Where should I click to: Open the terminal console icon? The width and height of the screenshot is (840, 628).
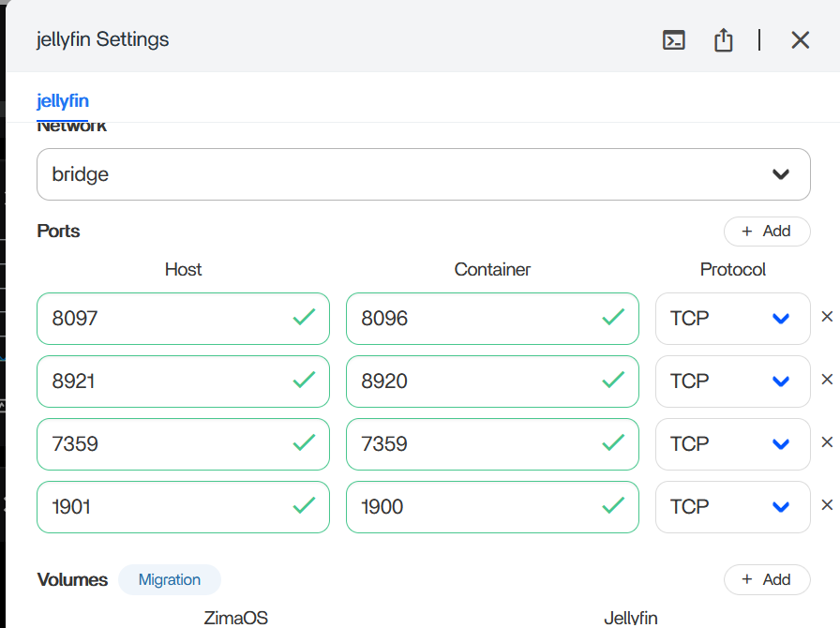tap(673, 40)
